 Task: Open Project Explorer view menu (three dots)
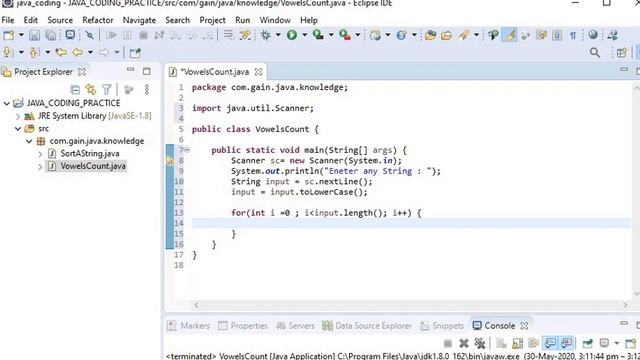pos(147,89)
